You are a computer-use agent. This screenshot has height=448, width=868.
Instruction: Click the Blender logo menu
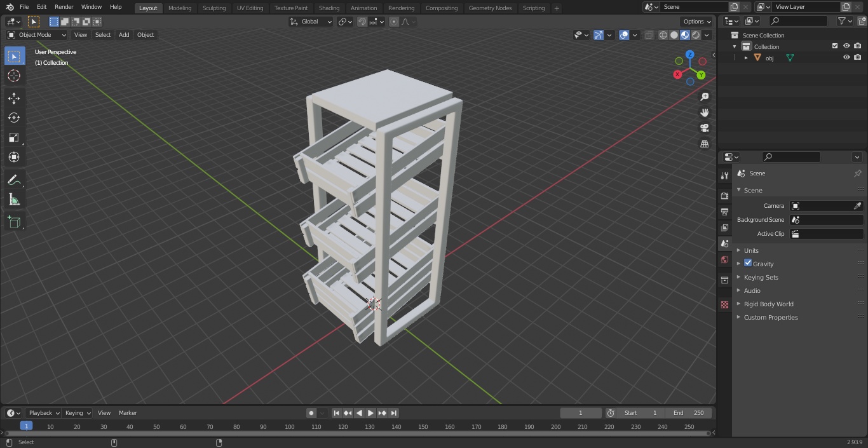point(9,7)
